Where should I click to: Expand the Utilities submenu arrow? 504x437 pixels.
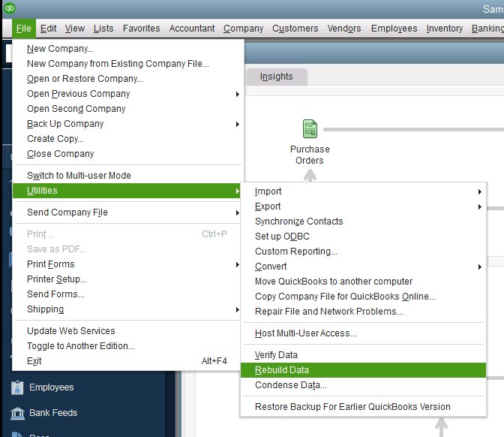(238, 191)
